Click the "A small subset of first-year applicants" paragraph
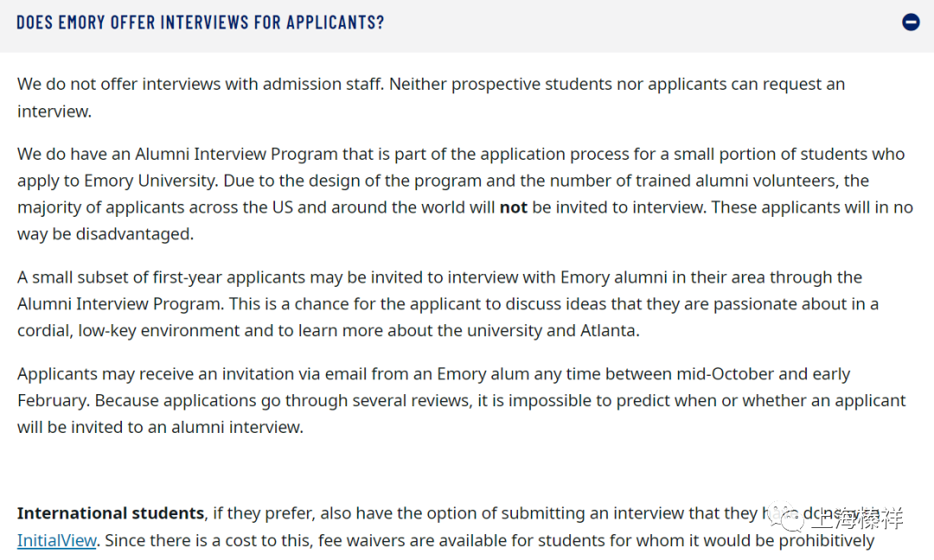Image resolution: width=934 pixels, height=560 pixels. [x=448, y=303]
